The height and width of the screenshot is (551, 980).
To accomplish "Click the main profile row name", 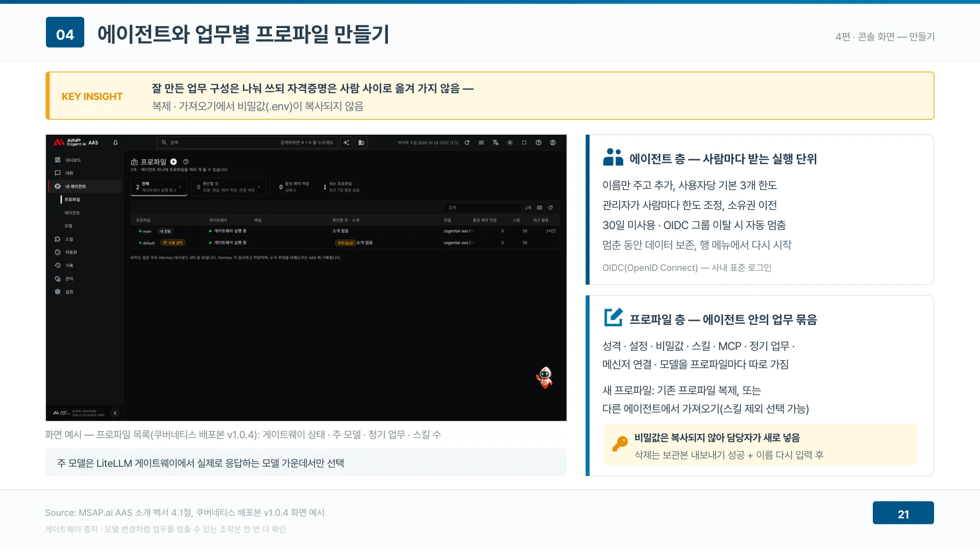I will point(147,231).
